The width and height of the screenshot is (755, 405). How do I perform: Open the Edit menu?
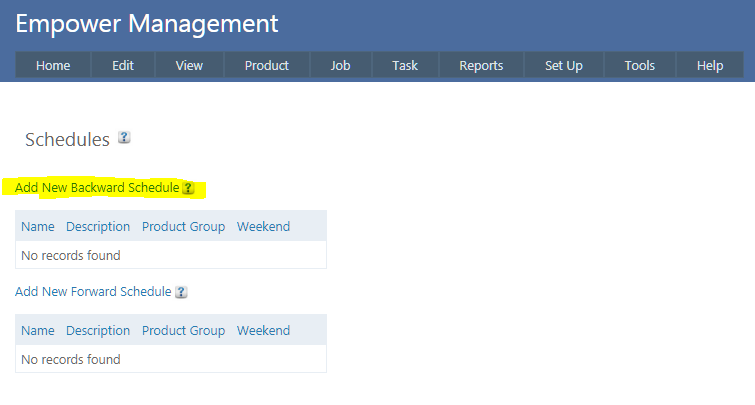pos(123,65)
